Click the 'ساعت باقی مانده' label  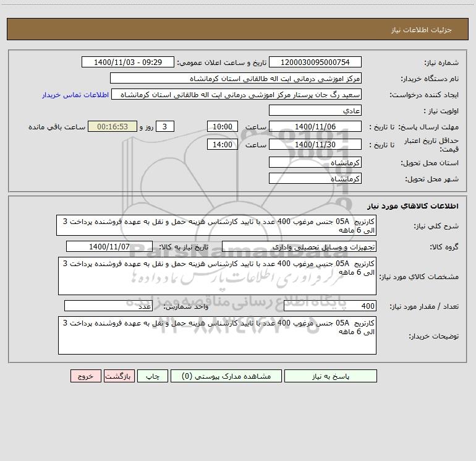pos(57,127)
